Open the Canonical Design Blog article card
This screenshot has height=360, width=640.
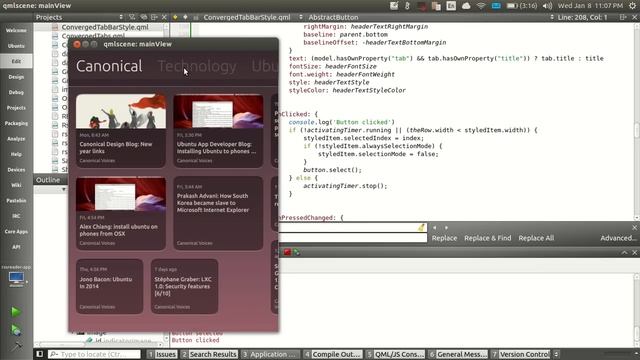(121, 131)
